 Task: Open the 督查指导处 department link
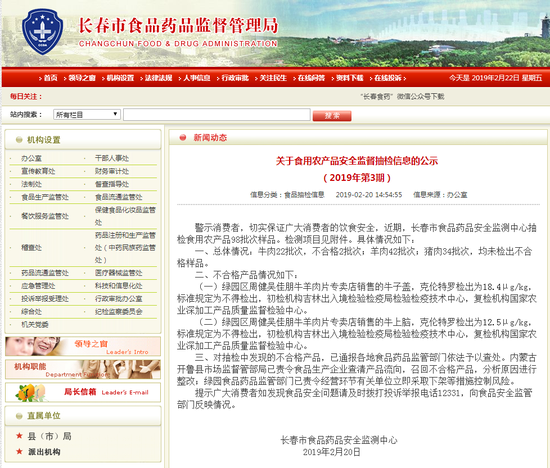click(x=112, y=184)
